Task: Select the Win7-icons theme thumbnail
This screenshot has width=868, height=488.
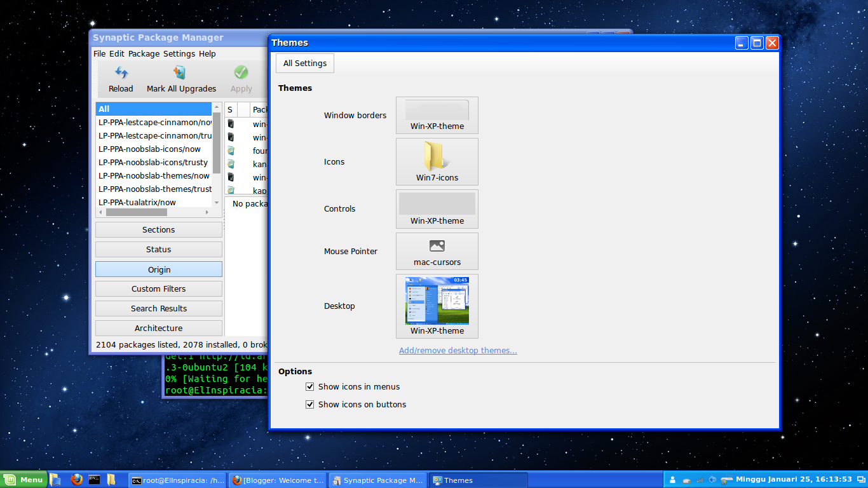Action: tap(437, 160)
